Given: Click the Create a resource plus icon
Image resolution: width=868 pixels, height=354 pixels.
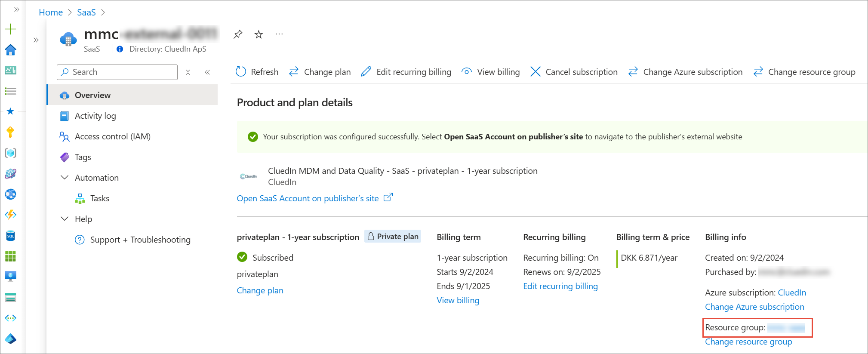Looking at the screenshot, I should coord(10,29).
